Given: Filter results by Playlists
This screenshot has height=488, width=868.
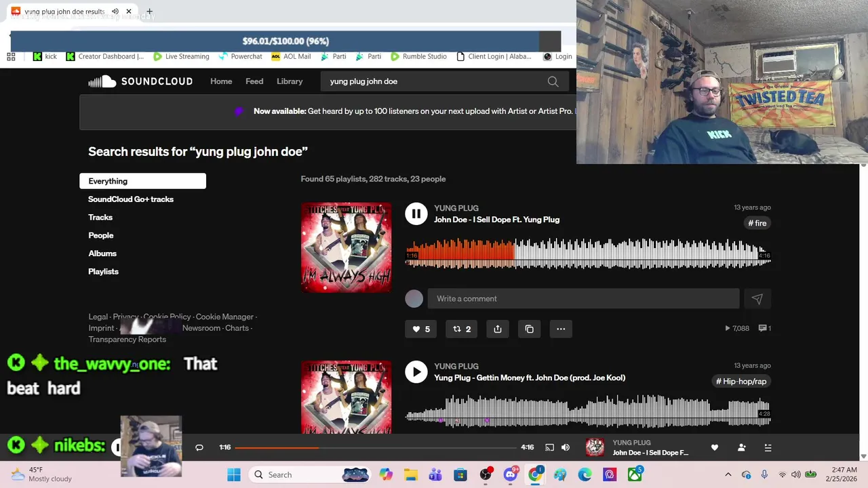Looking at the screenshot, I should [x=103, y=272].
